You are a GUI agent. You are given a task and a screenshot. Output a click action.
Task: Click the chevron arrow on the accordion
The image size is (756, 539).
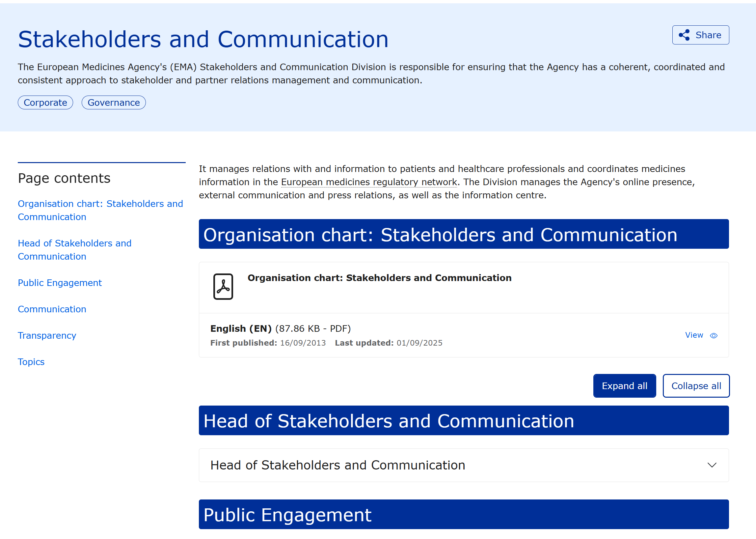pyautogui.click(x=712, y=465)
